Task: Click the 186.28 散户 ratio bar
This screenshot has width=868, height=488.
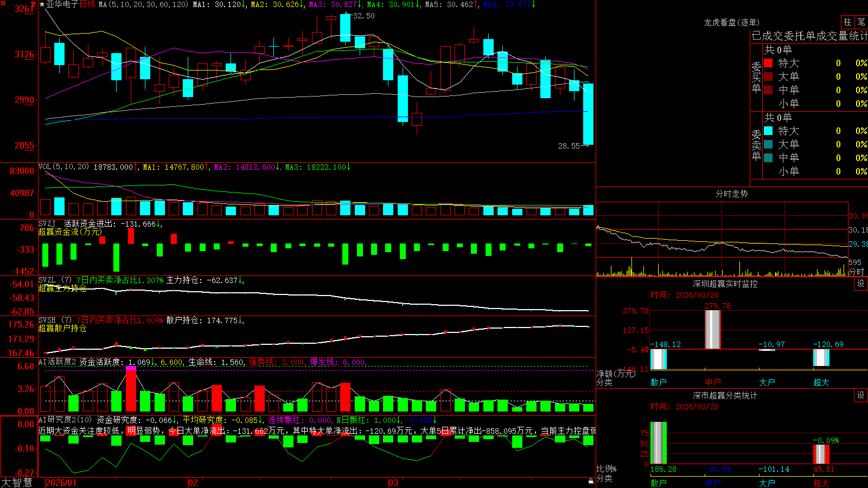Action: (659, 443)
